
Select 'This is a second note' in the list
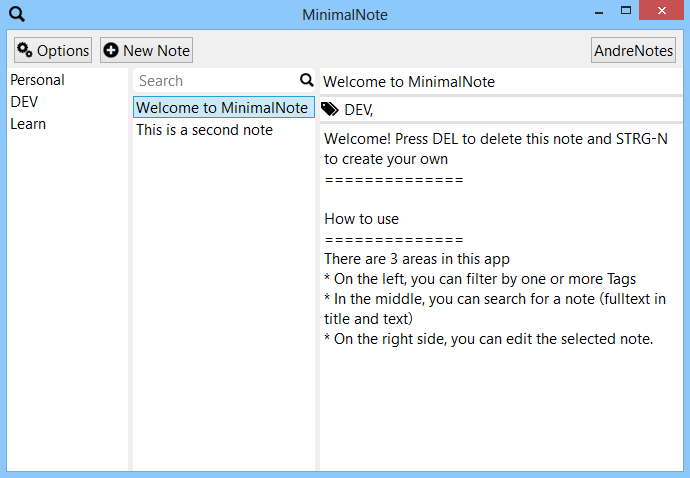click(x=224, y=130)
